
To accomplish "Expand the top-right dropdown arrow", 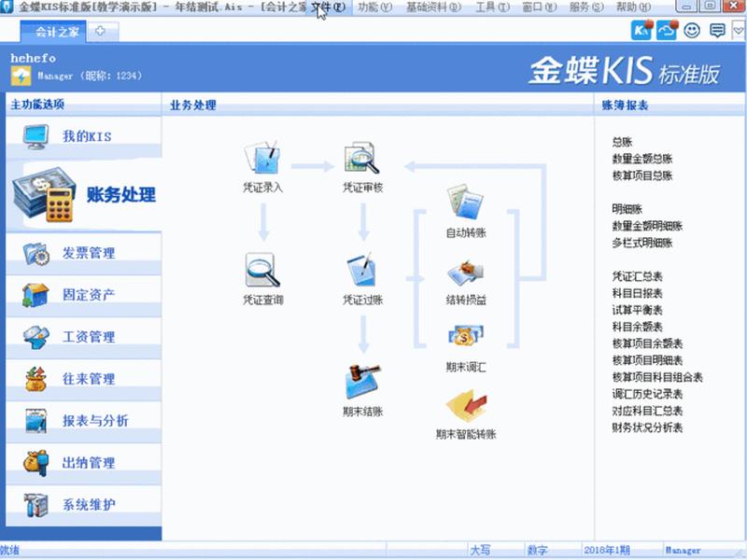I will (739, 31).
